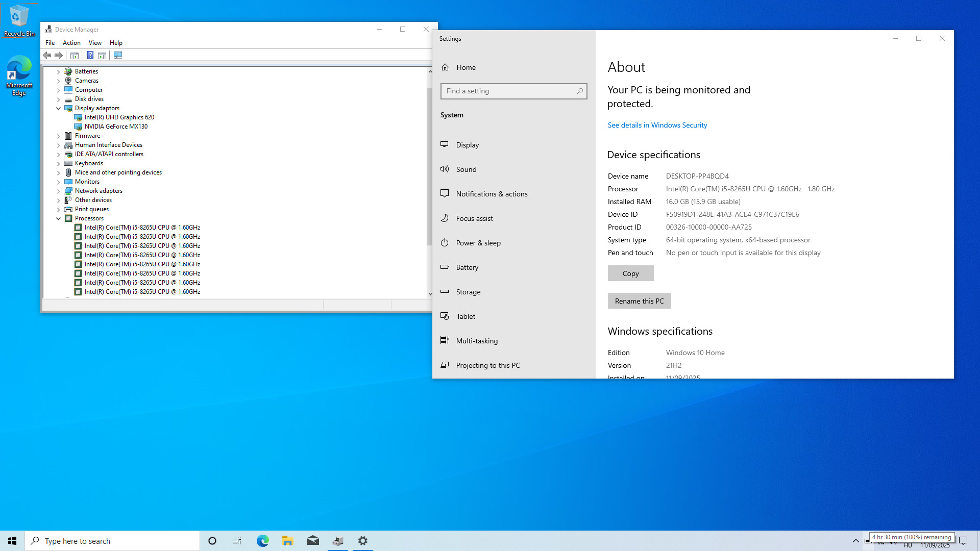980x551 pixels.
Task: Open Battery settings in sidebar
Action: coord(467,267)
